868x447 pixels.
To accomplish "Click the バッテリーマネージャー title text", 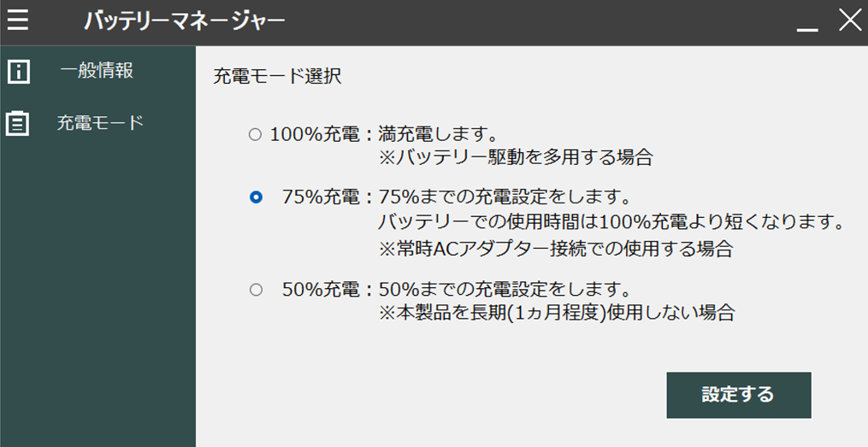I will pyautogui.click(x=184, y=21).
